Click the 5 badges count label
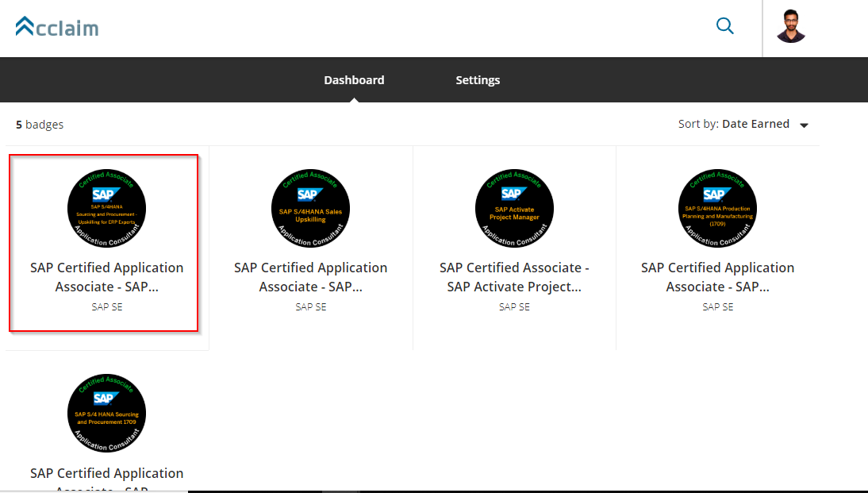868x493 pixels. tap(40, 125)
